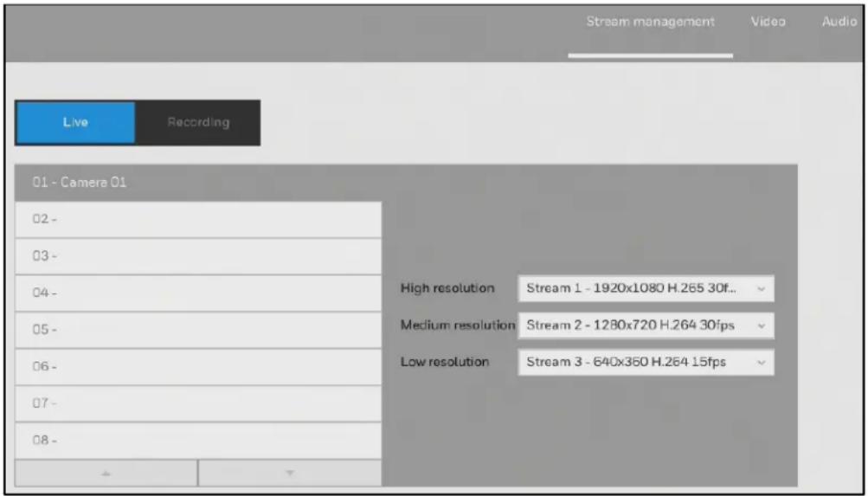Select channel row 07
The height and width of the screenshot is (496, 868).
[x=198, y=403]
